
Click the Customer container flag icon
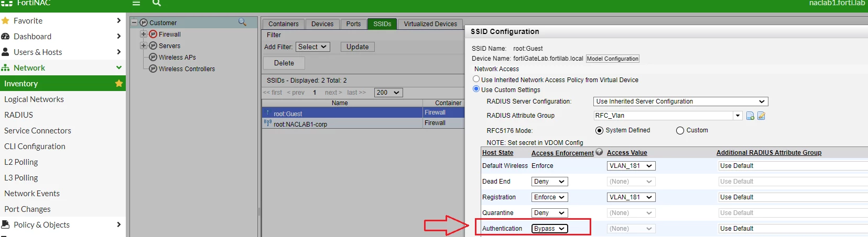click(x=144, y=23)
